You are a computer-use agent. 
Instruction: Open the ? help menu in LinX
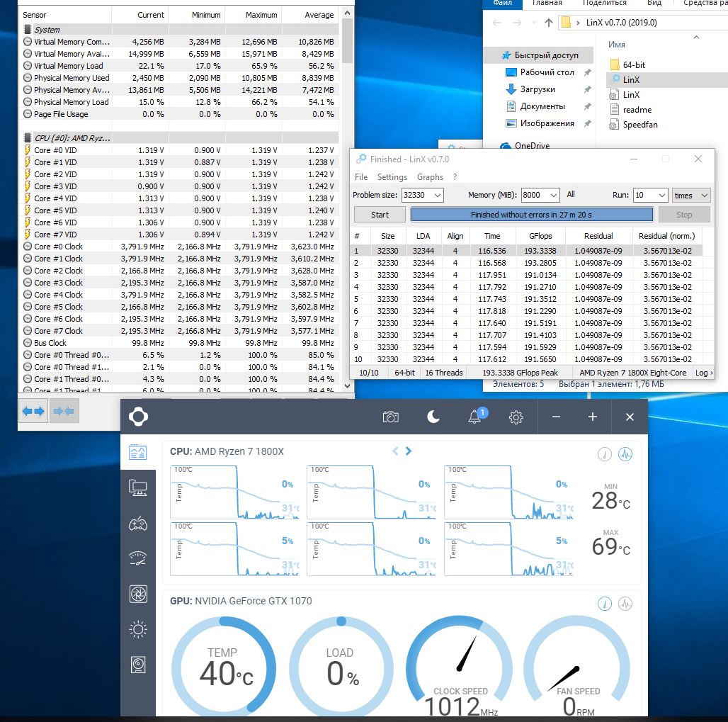455,177
